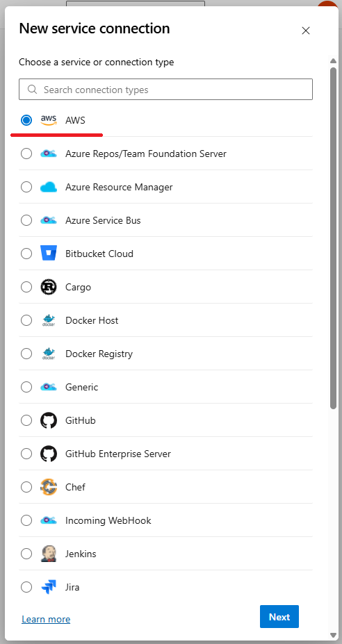The image size is (342, 644).
Task: Click the 'Jira' label text
Action: (72, 587)
